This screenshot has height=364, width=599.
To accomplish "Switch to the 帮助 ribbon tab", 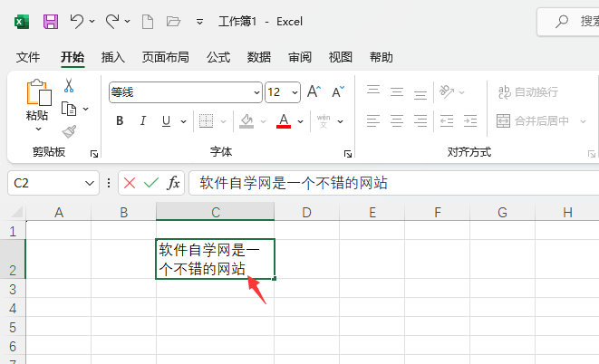I will coord(381,57).
